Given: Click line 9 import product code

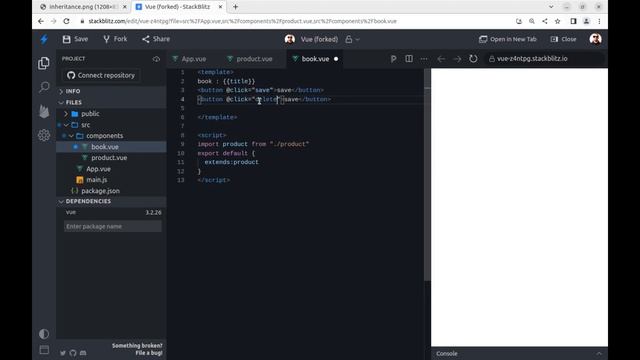Looking at the screenshot, I should click(253, 144).
